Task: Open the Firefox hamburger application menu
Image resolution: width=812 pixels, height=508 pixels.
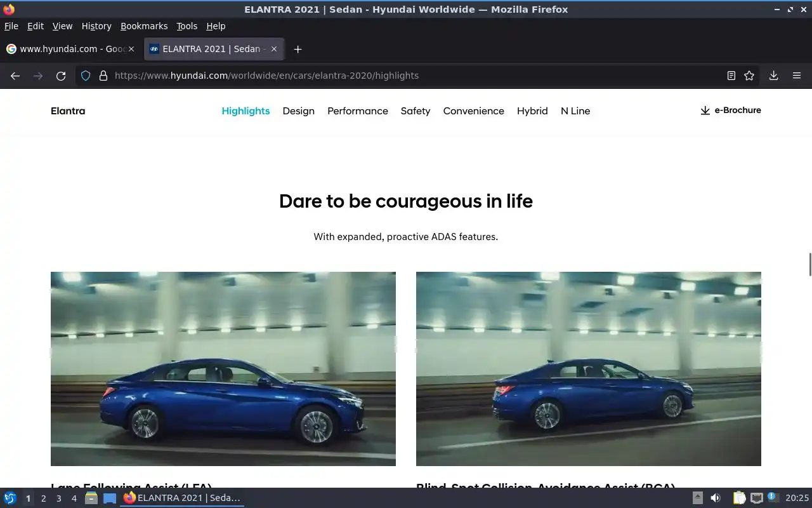Action: pos(797,76)
